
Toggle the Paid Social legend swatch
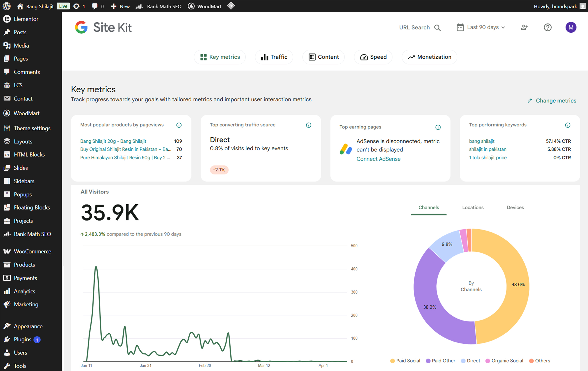click(392, 361)
